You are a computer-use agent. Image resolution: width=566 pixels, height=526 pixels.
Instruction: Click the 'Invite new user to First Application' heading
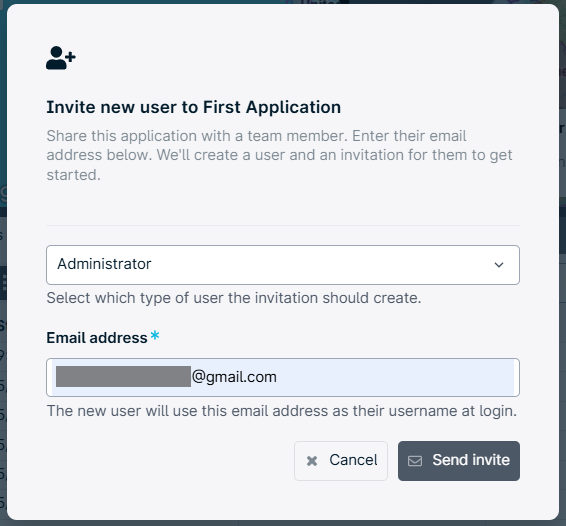click(193, 107)
